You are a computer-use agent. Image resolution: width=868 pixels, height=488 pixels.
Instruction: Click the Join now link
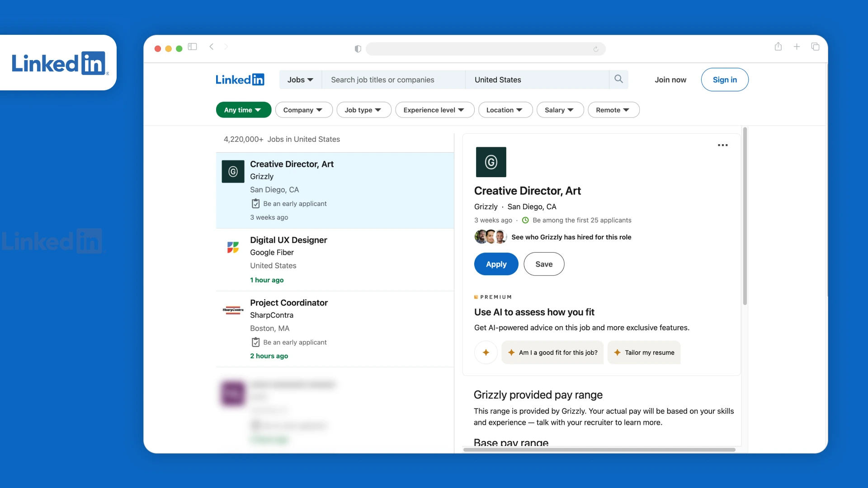click(670, 80)
